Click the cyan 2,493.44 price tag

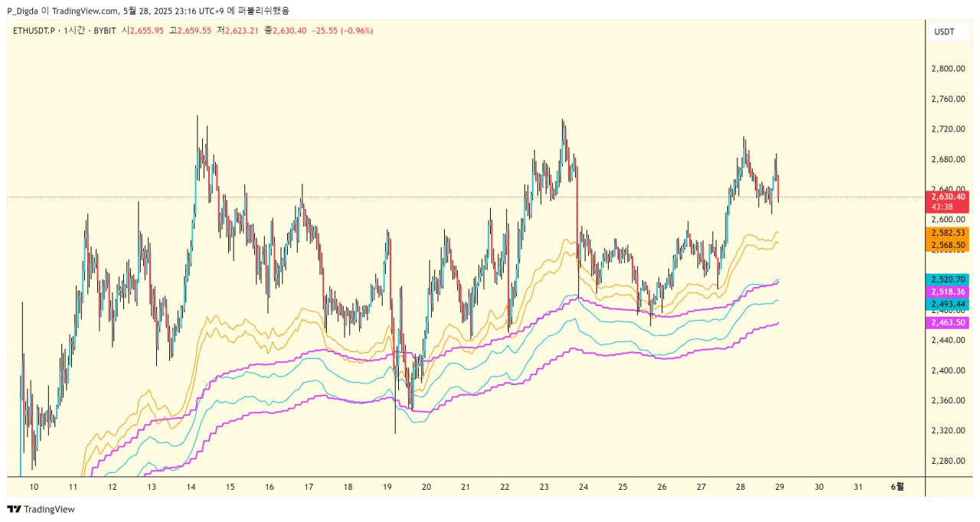[x=949, y=304]
